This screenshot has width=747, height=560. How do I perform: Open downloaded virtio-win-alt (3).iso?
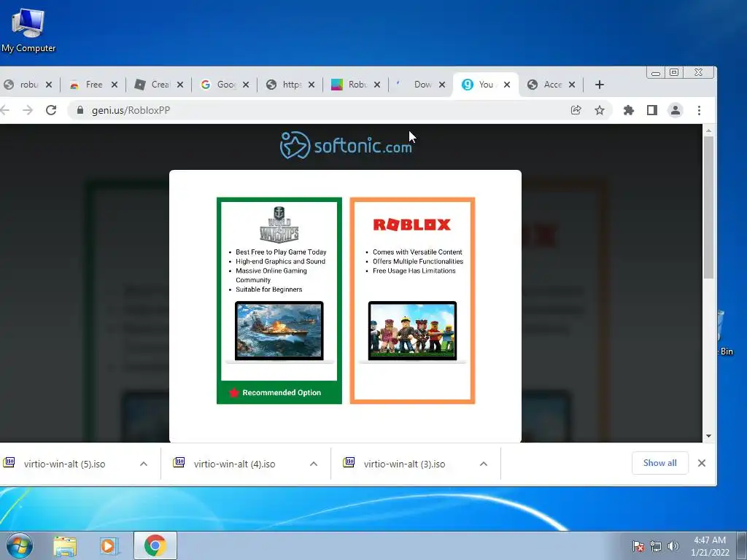coord(404,464)
